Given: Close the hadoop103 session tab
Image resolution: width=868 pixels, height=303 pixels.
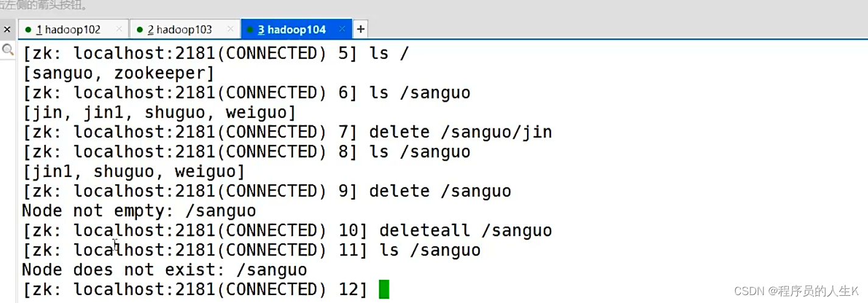Looking at the screenshot, I should (x=230, y=29).
